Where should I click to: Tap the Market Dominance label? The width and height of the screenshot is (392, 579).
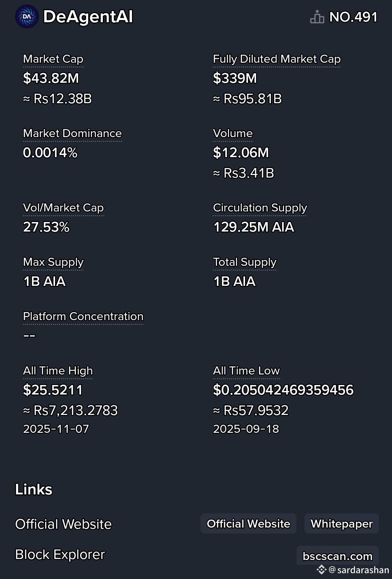click(72, 133)
